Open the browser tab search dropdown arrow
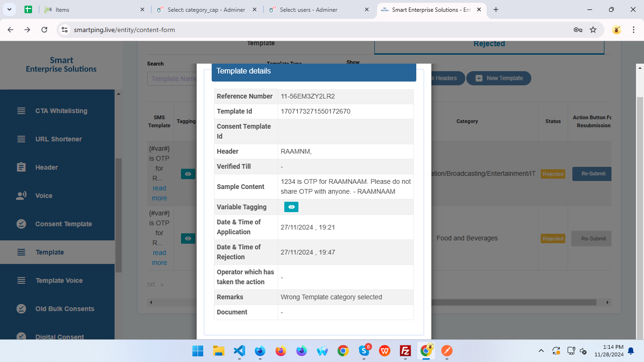 coord(9,9)
